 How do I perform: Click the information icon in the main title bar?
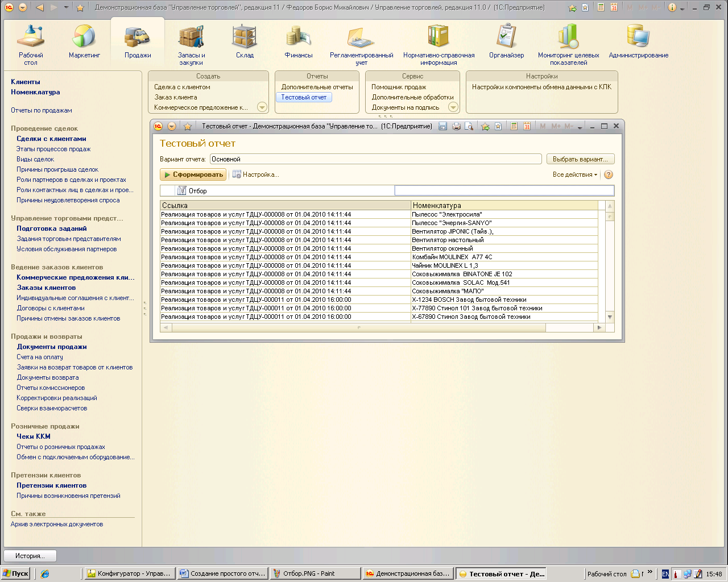672,7
